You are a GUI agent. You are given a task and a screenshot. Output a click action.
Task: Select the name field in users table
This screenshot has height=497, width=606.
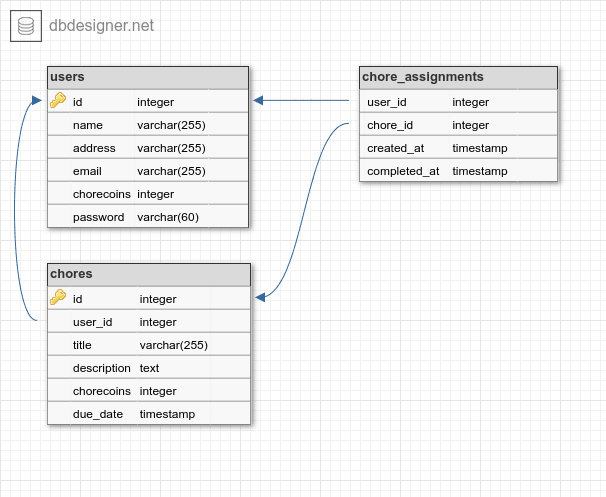coord(148,125)
